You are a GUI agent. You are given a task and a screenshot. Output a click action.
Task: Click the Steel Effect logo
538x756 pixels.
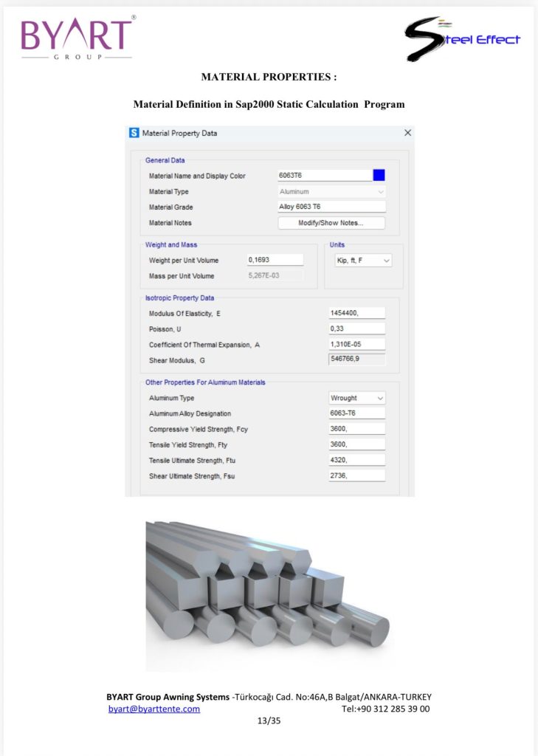click(462, 39)
